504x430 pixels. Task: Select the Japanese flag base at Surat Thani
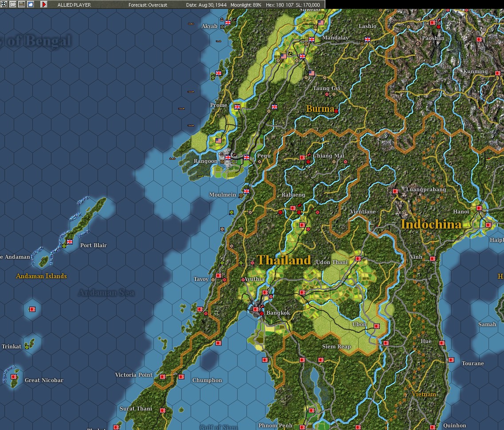click(x=163, y=410)
